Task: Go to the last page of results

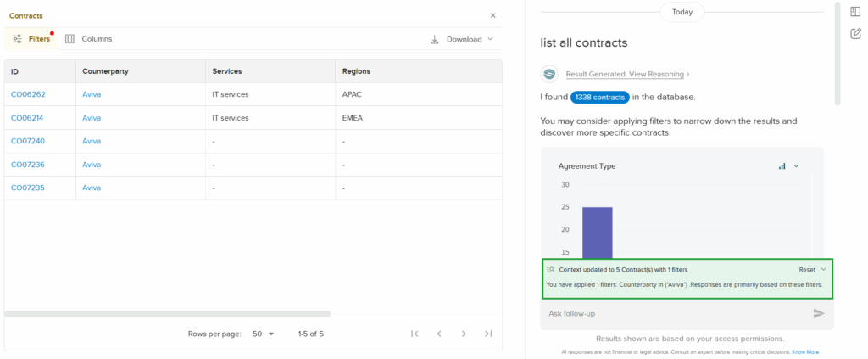Action: coord(488,334)
